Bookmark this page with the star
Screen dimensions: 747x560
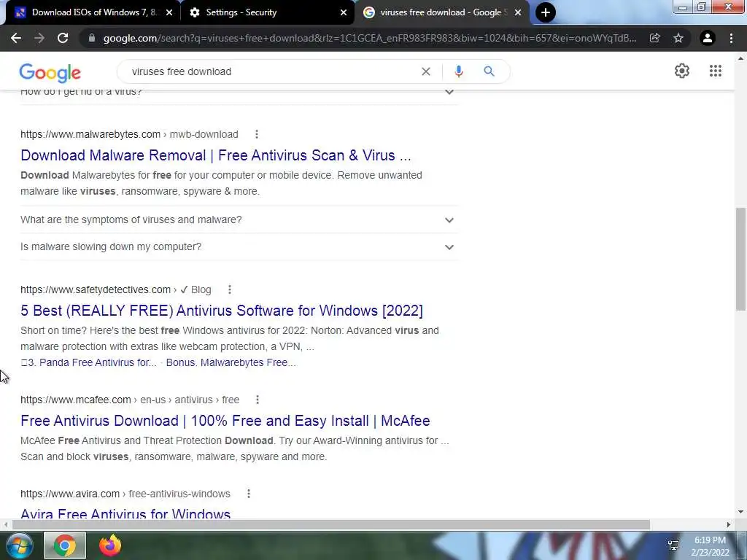(x=678, y=38)
